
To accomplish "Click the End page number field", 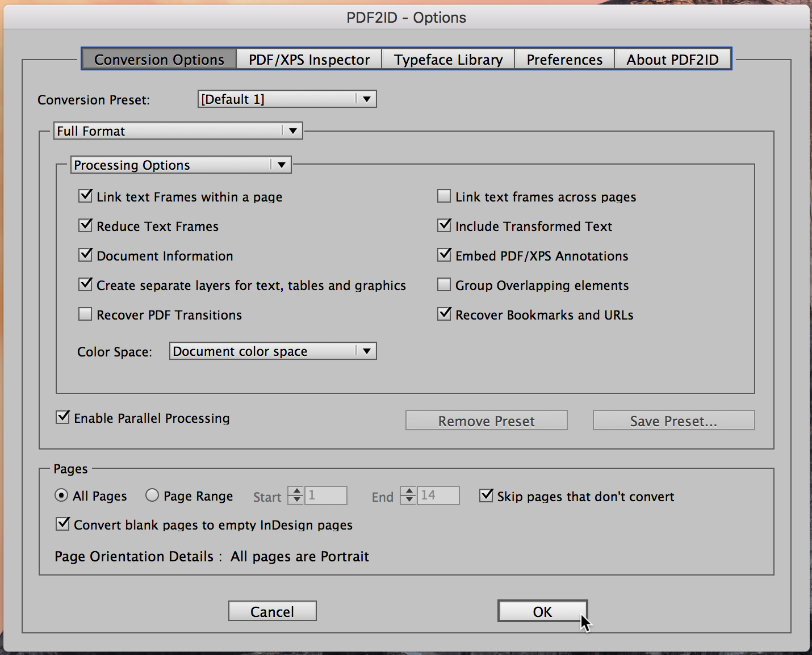I will [x=438, y=496].
